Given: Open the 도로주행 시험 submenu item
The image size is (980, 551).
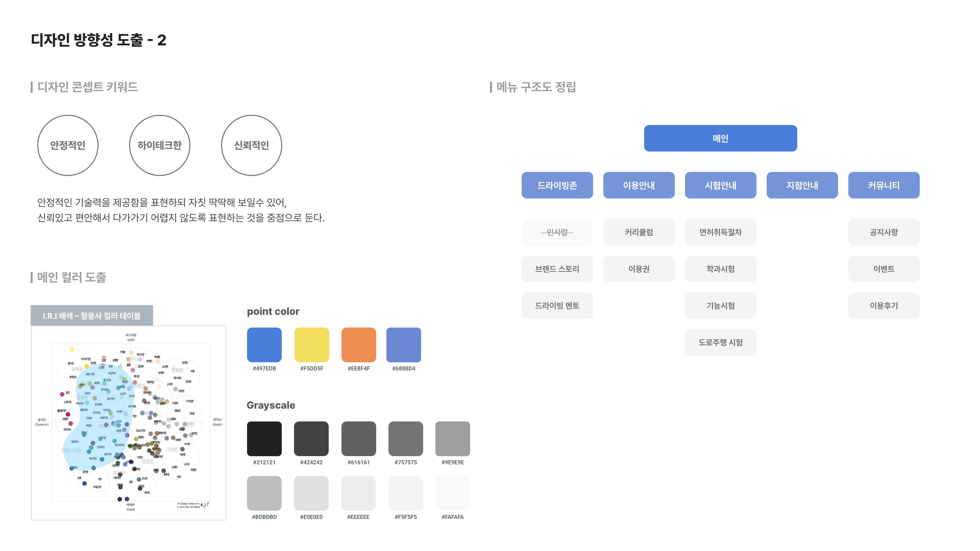Looking at the screenshot, I should [x=720, y=342].
